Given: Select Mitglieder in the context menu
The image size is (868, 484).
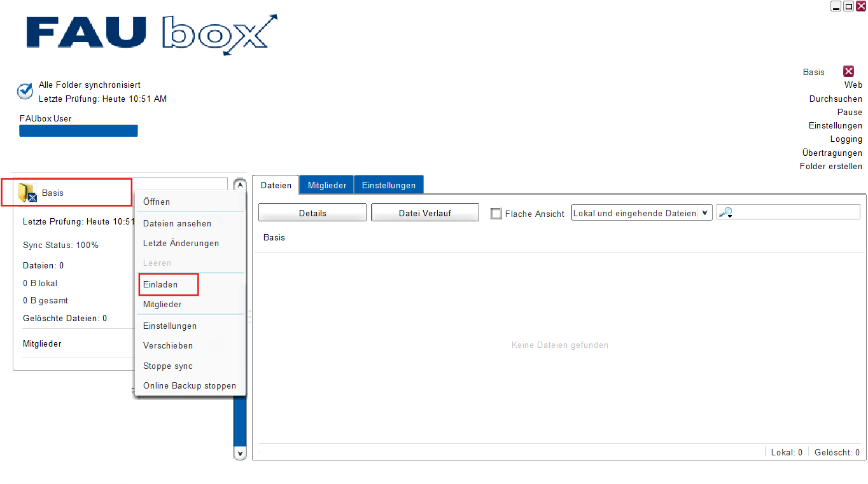Looking at the screenshot, I should tap(162, 304).
